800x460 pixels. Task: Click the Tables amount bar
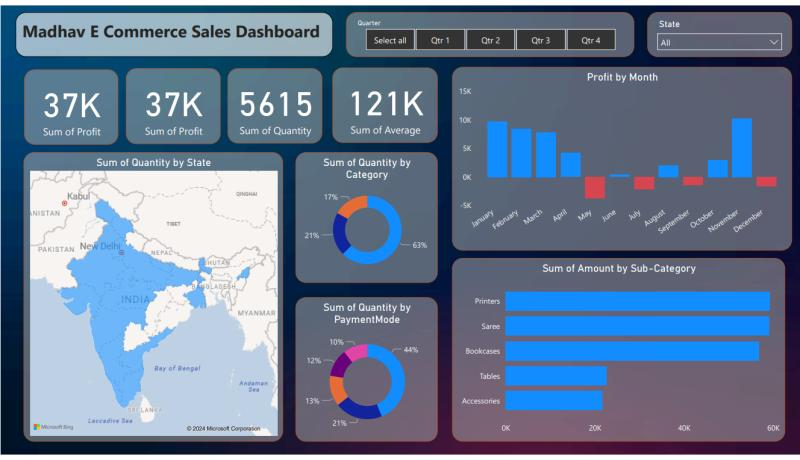(x=556, y=376)
